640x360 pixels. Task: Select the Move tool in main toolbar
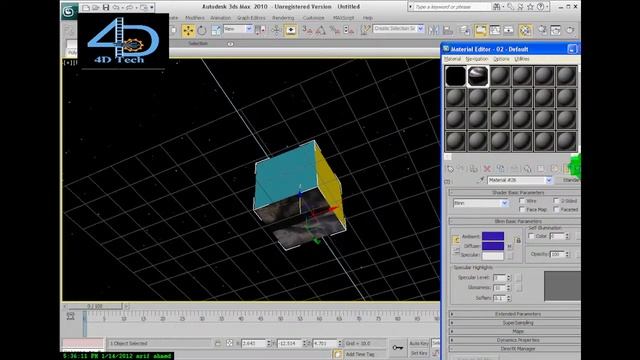click(188, 30)
